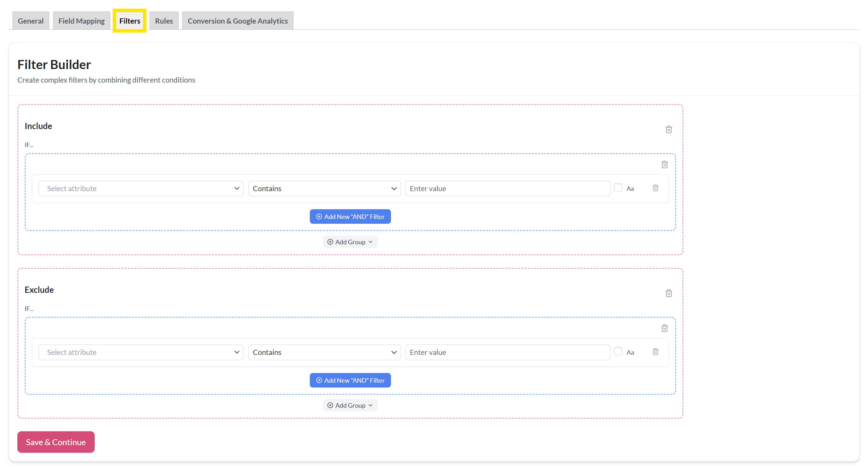Remove the Include filter row
Viewport: 868px width, 467px height.
[x=655, y=188]
